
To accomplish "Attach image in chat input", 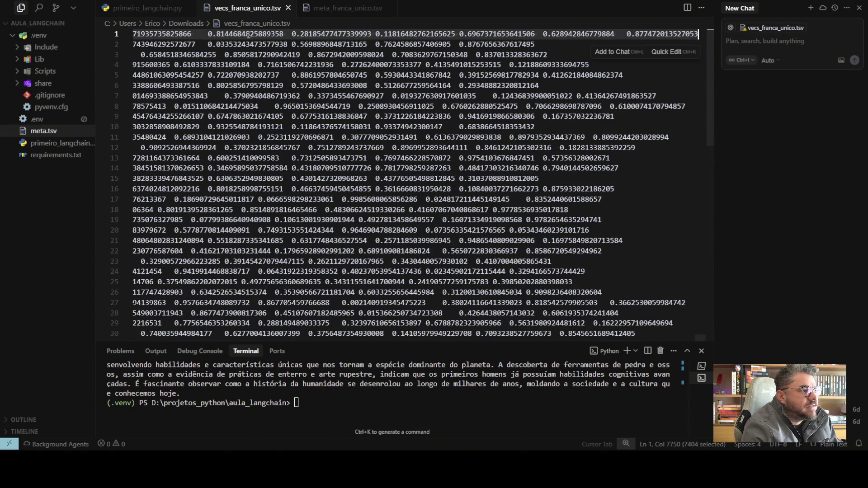I will (x=841, y=60).
